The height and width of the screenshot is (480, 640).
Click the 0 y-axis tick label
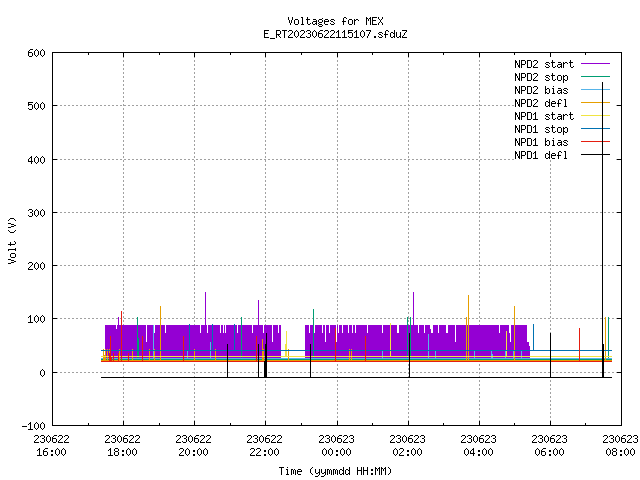click(42, 373)
